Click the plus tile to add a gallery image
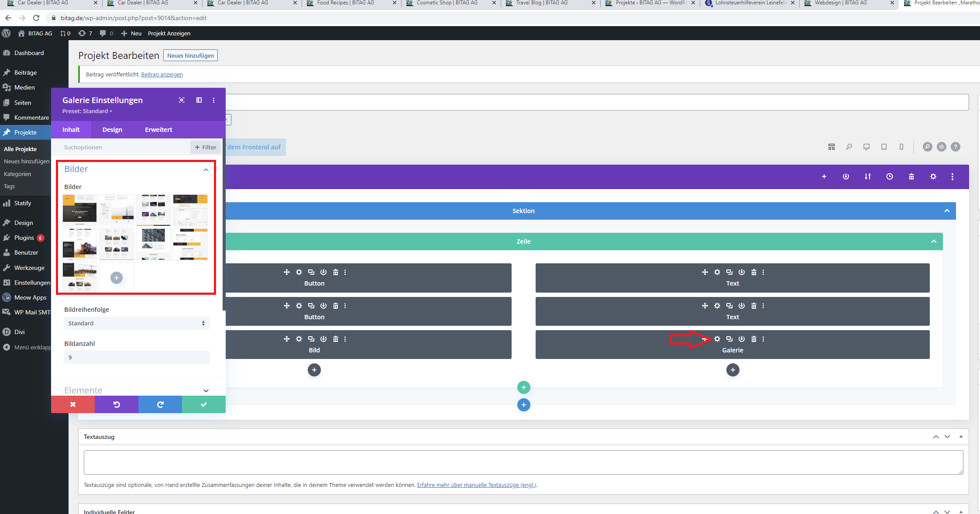Screen dimensions: 980x514 pos(116,277)
